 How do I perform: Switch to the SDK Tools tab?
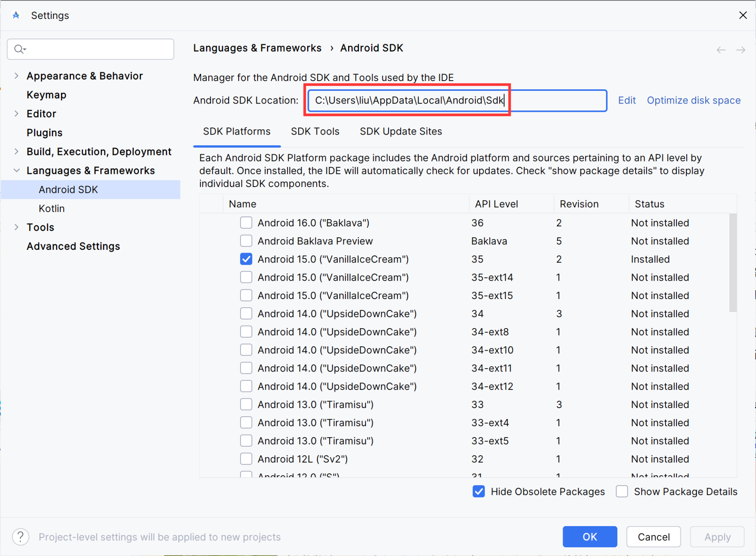315,131
